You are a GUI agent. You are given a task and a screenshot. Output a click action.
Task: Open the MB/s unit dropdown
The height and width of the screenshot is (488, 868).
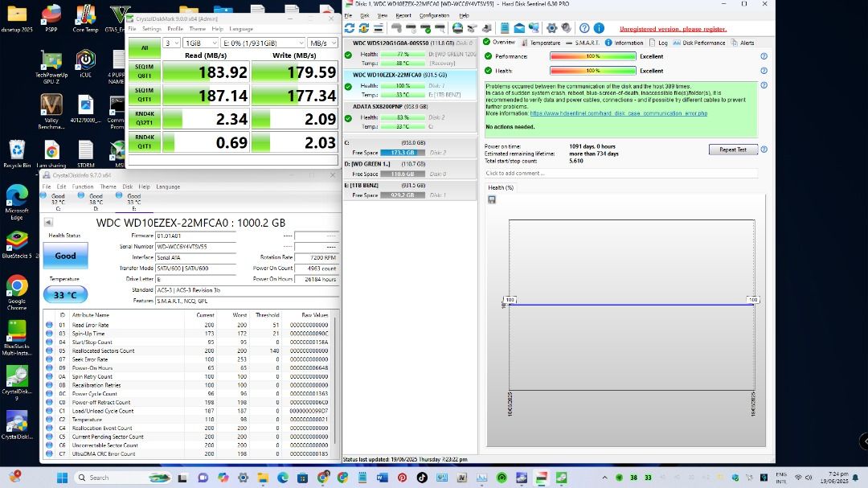[x=323, y=43]
